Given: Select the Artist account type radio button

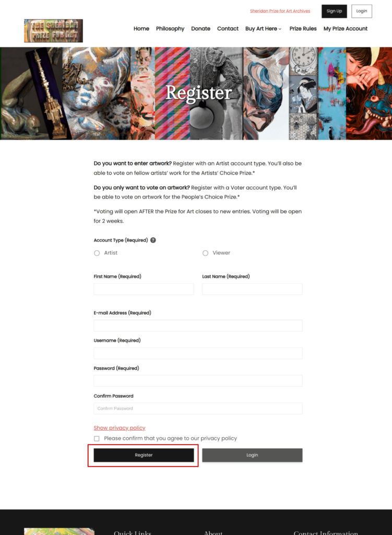Looking at the screenshot, I should [x=97, y=253].
